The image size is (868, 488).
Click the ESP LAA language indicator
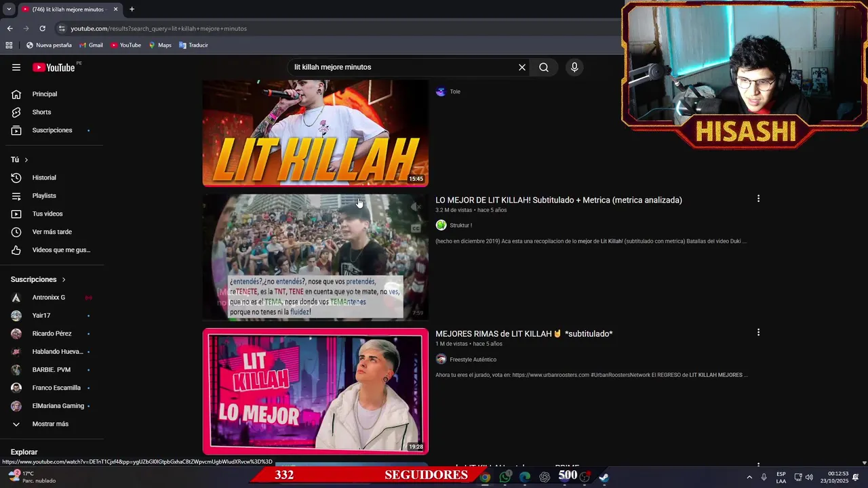[x=781, y=477]
